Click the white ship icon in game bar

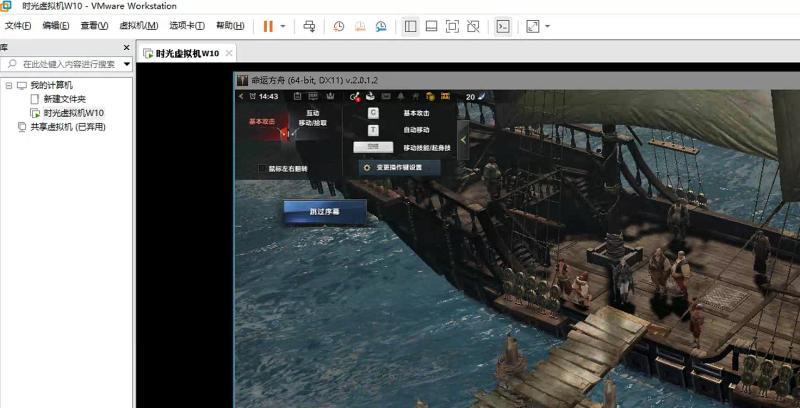[x=370, y=96]
